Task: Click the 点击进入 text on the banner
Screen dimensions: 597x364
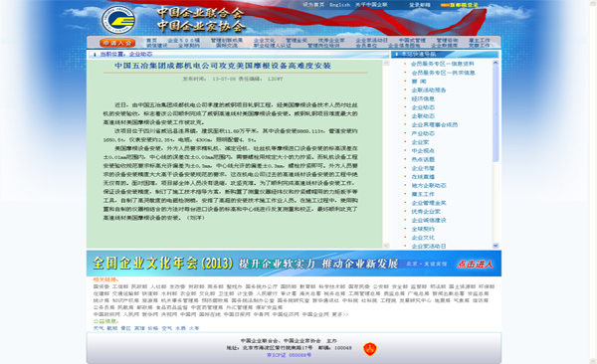Action: point(475,264)
